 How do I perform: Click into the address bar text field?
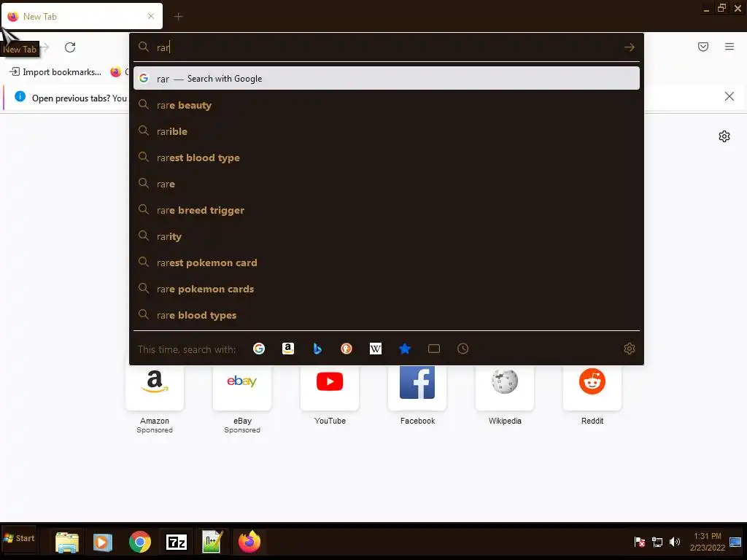pos(387,47)
